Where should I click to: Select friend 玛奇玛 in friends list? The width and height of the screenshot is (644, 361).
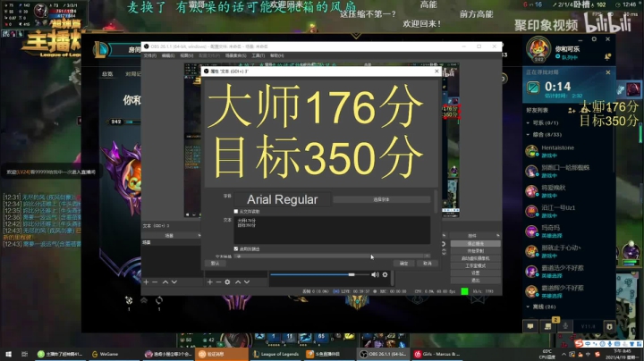(569, 231)
